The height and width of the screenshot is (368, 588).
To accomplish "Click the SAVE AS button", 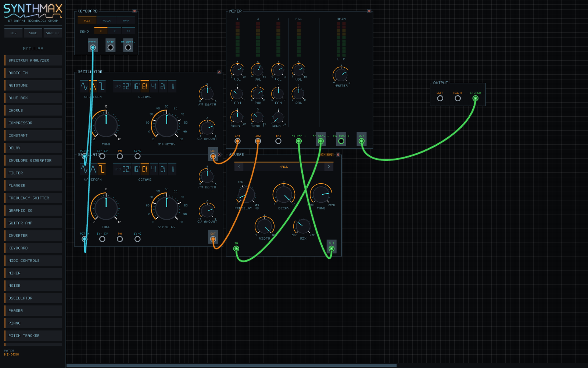I will tap(53, 33).
